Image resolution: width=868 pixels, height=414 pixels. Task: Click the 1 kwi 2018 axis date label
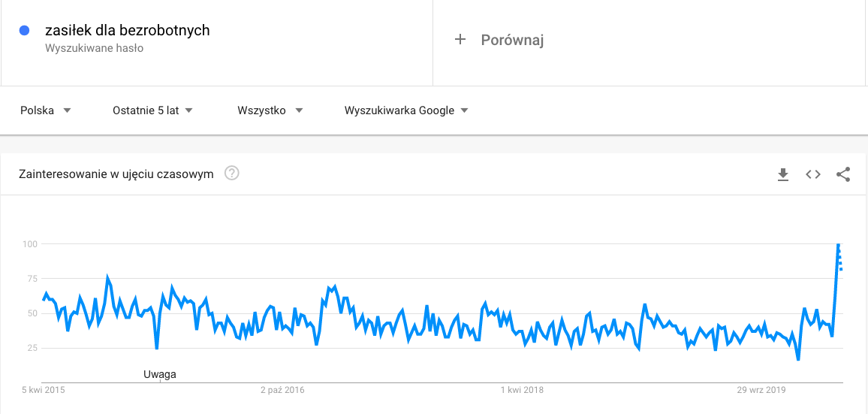click(522, 390)
